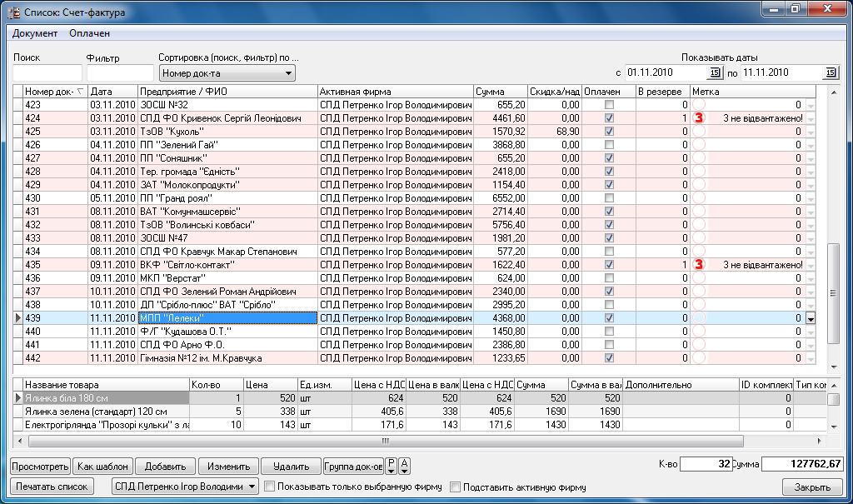Click the Сумма total field 127762,67

tap(802, 464)
